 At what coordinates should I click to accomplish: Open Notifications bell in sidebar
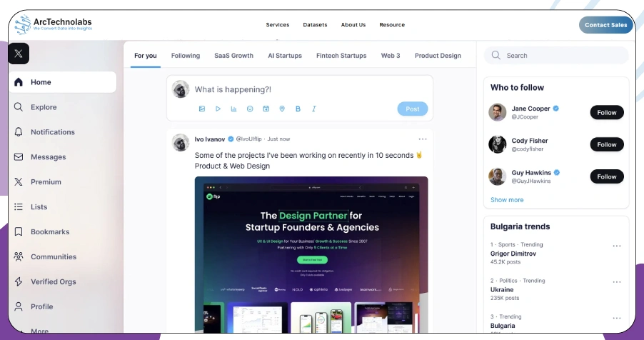tap(19, 132)
